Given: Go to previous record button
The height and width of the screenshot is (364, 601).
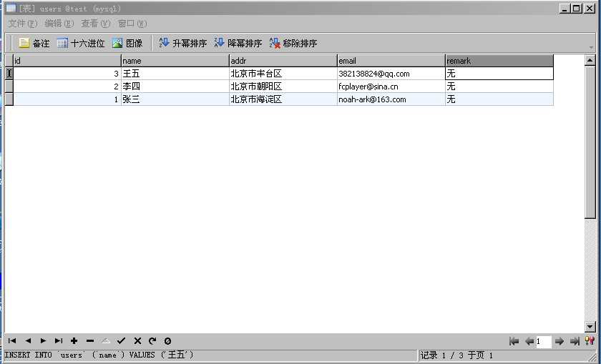Looking at the screenshot, I should 28,340.
